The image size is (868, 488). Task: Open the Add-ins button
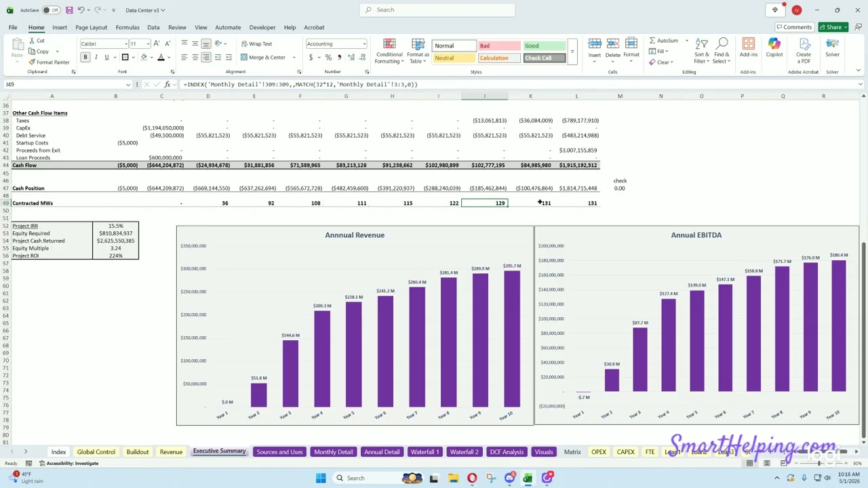pyautogui.click(x=749, y=47)
